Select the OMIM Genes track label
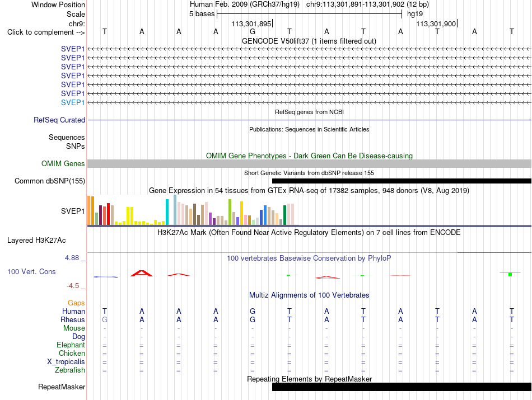Viewport: 532px width, 400px height. click(63, 164)
